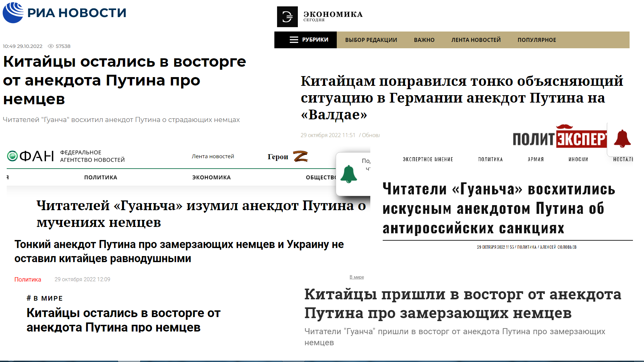
Task: Click the ФЕДЕРАЛЬНОЕ АГЕНТСТВО НОВОСТЕЙ text
Action: pyautogui.click(x=92, y=156)
